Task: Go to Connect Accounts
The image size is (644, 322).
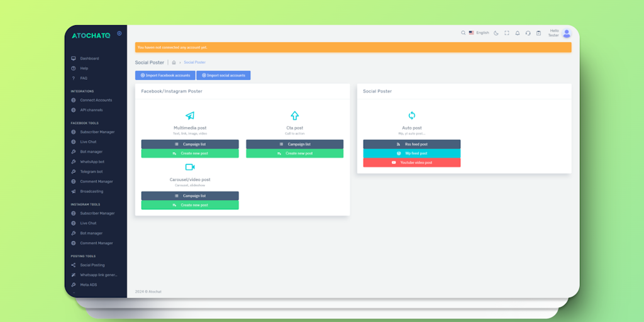Action: click(x=96, y=100)
